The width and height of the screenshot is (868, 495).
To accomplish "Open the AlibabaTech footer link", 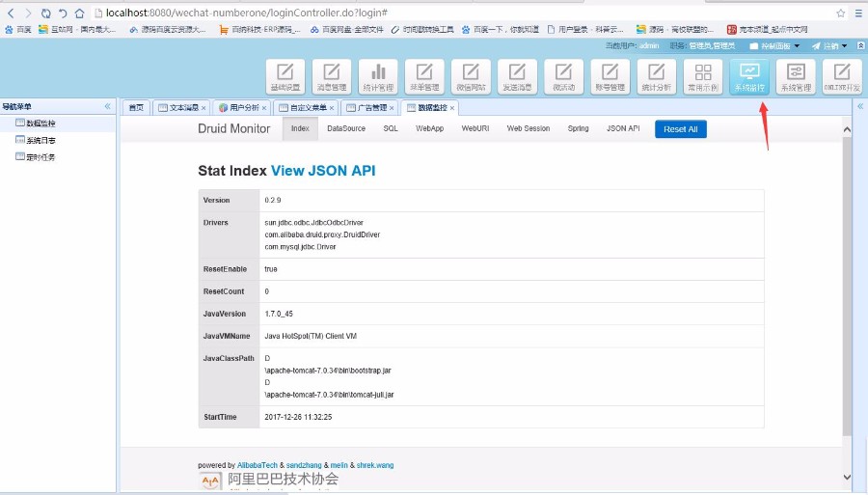I will [258, 465].
